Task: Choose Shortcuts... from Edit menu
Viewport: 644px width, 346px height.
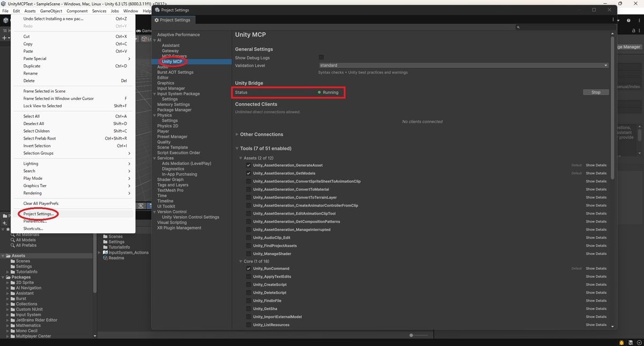Action: (x=73, y=229)
